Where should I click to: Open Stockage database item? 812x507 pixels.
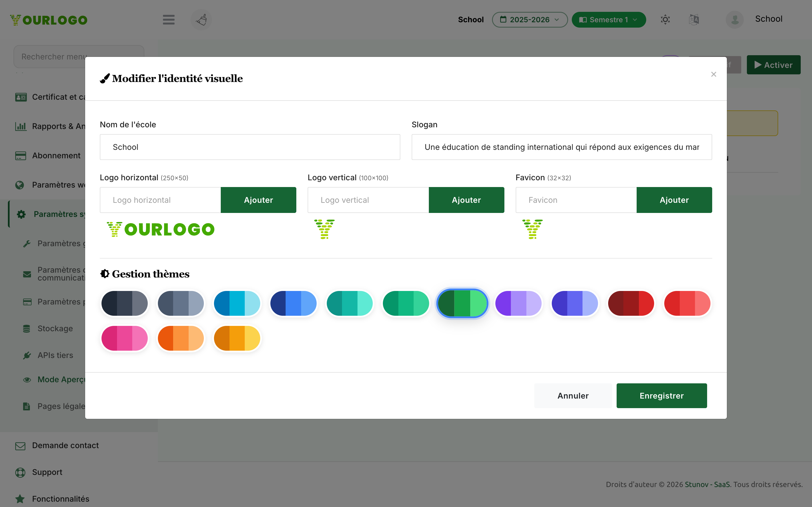pyautogui.click(x=48, y=328)
